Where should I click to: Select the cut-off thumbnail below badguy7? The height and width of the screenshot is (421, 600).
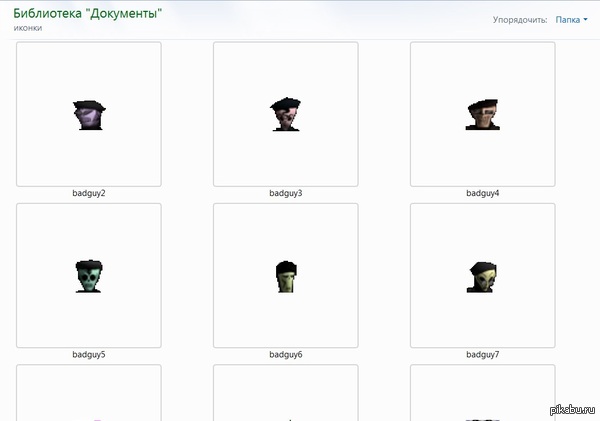(x=483, y=392)
